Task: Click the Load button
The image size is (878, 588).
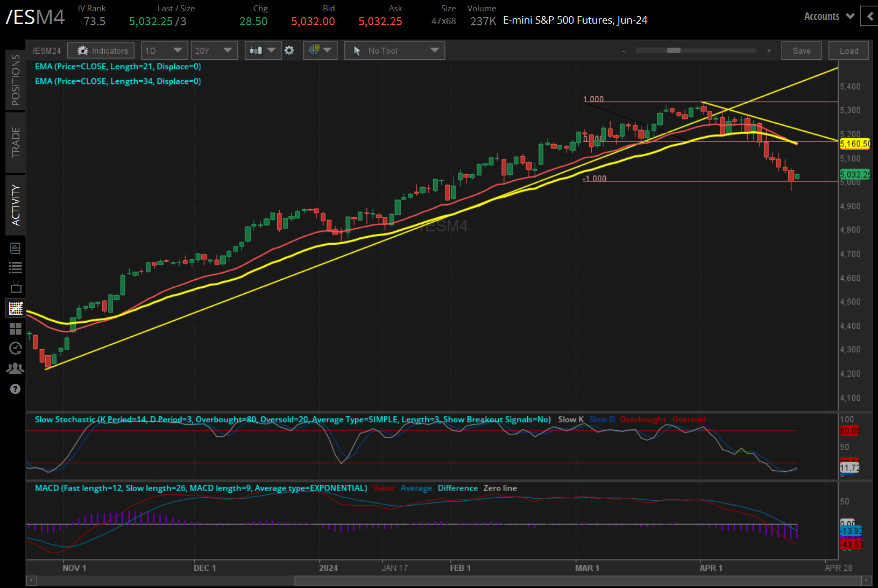Action: pyautogui.click(x=848, y=50)
